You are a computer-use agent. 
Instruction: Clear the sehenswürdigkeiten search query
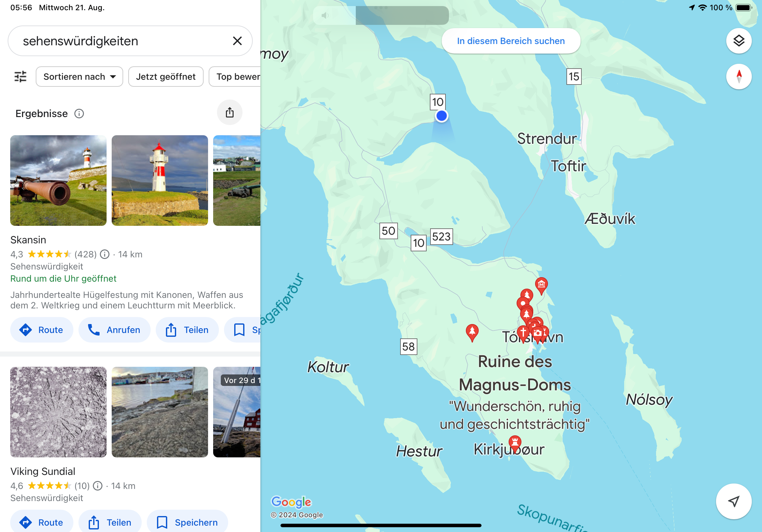point(237,41)
